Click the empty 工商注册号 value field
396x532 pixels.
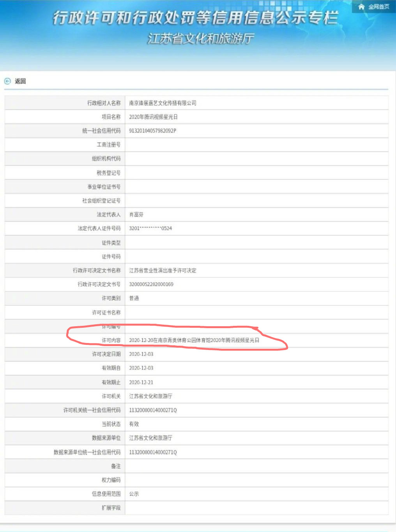point(256,145)
